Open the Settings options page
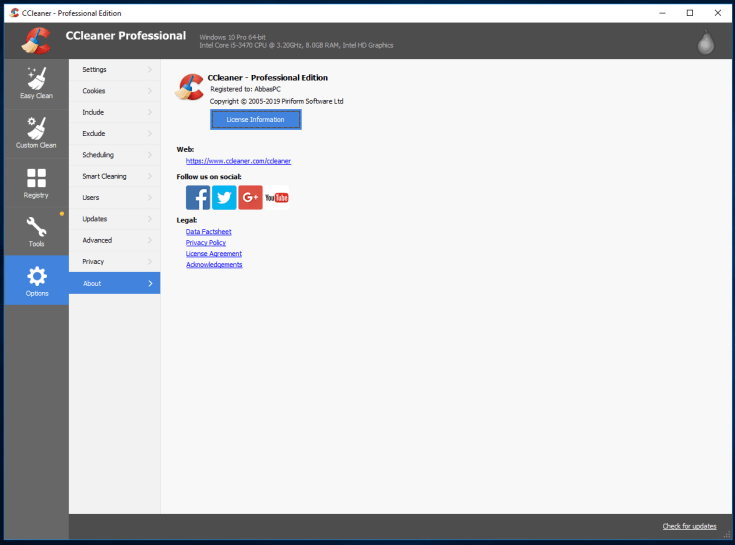 114,69
